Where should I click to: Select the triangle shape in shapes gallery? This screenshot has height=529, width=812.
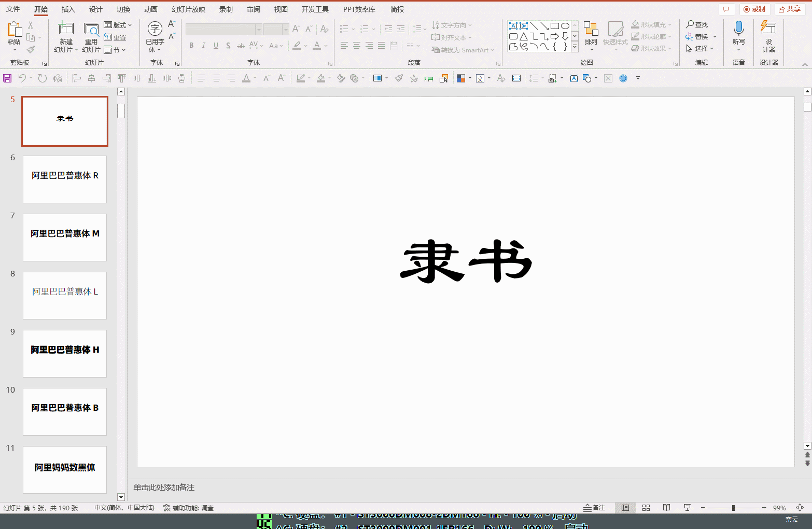524,36
